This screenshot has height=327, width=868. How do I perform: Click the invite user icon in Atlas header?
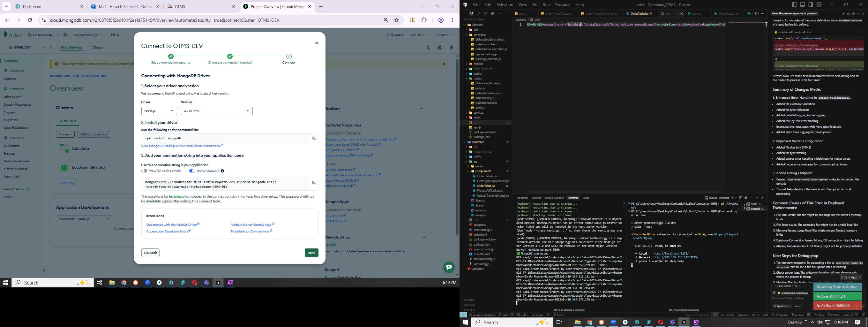point(428,48)
